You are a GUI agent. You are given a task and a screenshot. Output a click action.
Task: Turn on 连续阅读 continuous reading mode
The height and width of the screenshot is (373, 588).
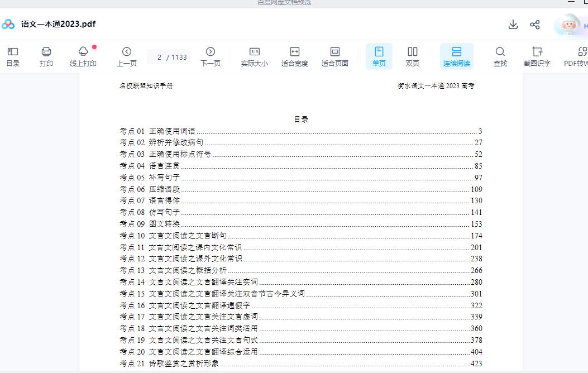[x=458, y=56]
